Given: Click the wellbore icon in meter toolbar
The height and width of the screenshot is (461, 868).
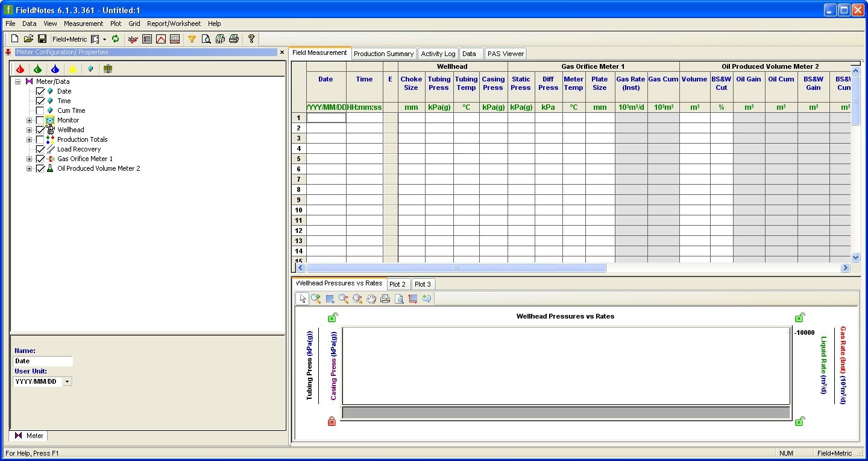Looking at the screenshot, I should click(108, 69).
